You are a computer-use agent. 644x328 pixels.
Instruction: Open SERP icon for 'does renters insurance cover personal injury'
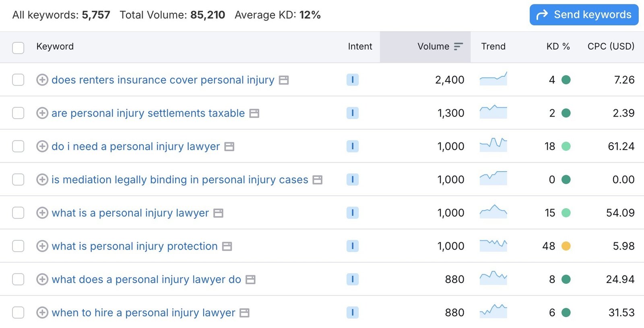pyautogui.click(x=284, y=80)
